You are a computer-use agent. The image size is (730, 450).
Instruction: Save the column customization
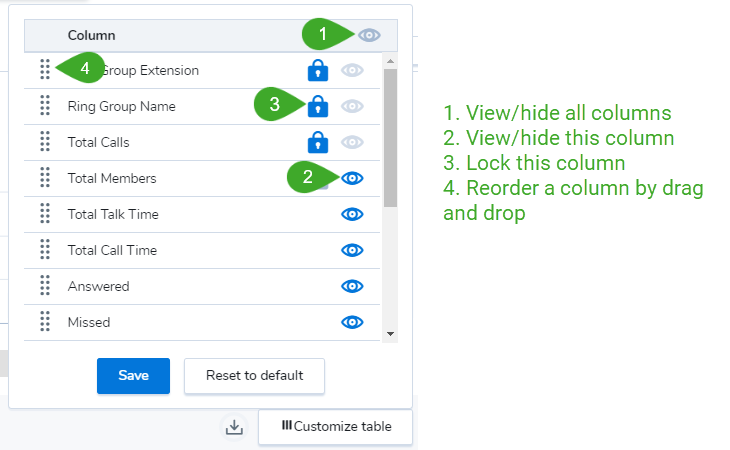tap(133, 376)
